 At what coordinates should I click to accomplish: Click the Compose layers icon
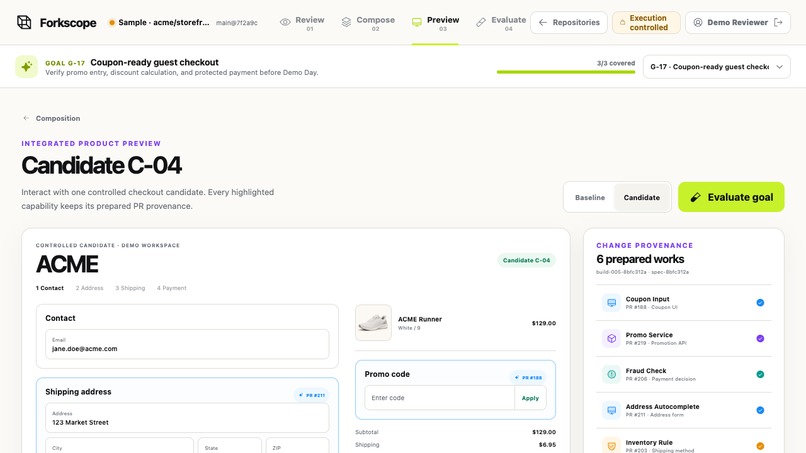(346, 22)
